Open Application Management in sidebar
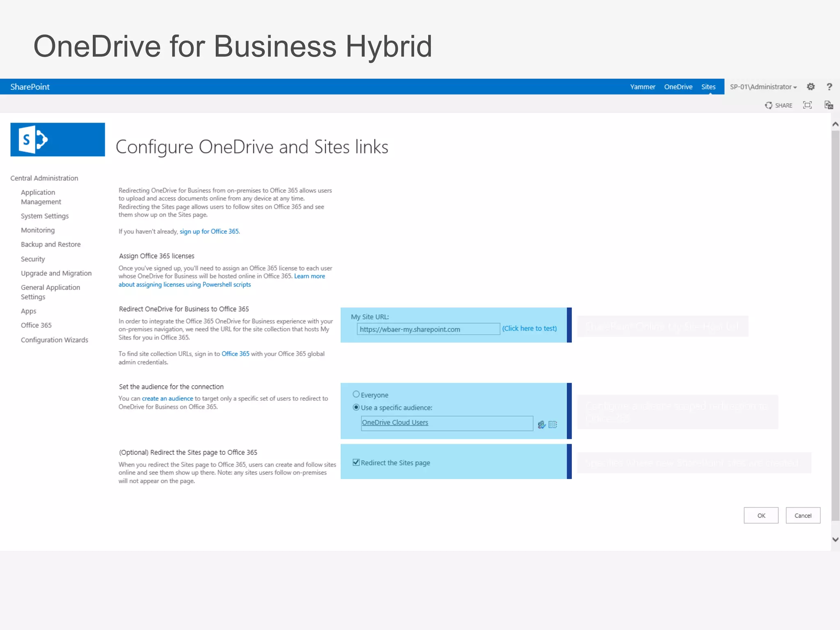840x630 pixels. coord(41,197)
